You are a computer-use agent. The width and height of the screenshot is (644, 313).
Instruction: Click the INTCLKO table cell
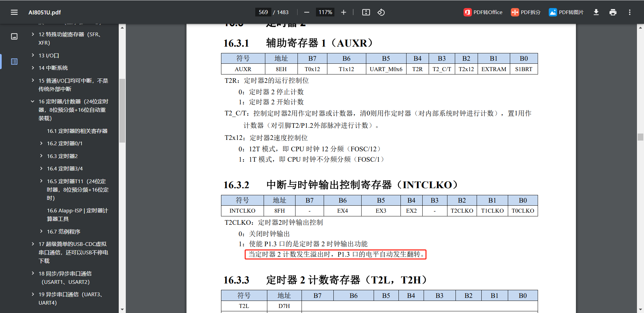[242, 211]
